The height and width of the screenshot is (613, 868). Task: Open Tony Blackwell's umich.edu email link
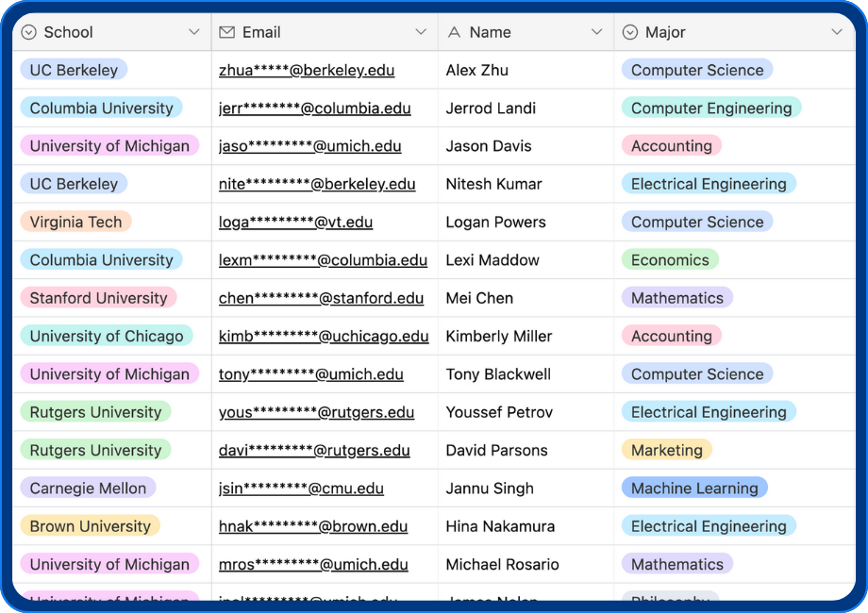pyautogui.click(x=311, y=374)
